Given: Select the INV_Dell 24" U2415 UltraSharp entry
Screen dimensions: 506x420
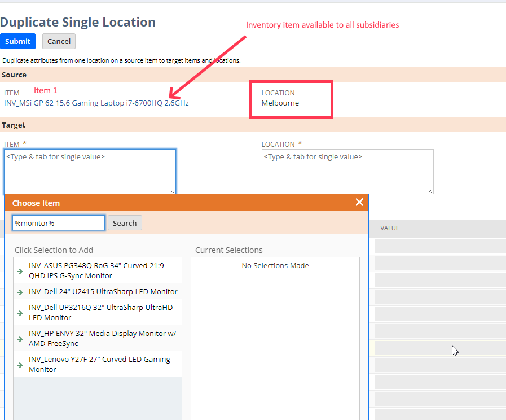Looking at the screenshot, I should pos(102,291).
